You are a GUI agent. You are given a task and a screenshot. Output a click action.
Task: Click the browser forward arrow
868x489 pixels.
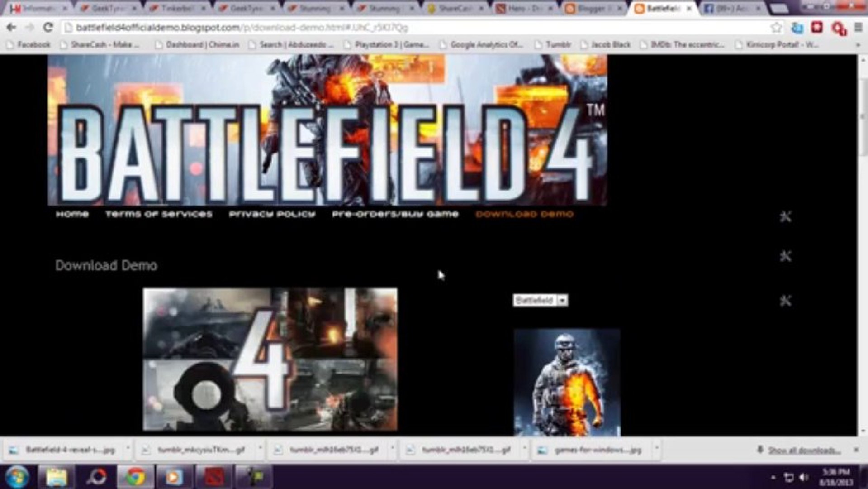tap(30, 28)
